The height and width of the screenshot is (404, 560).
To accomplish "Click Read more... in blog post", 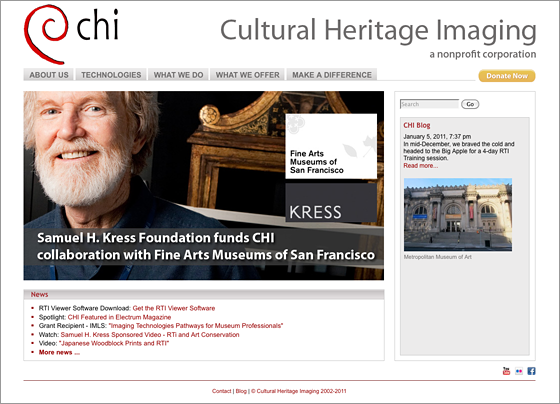I will (420, 166).
